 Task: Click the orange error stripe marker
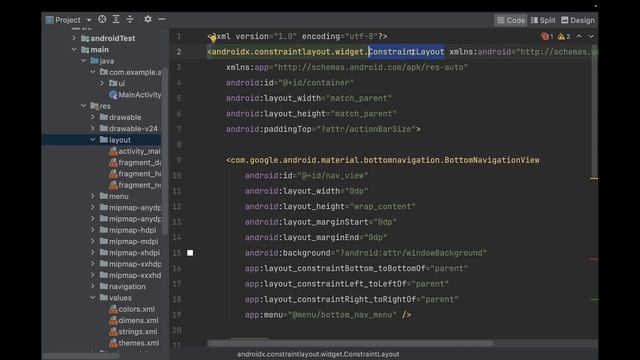[x=594, y=178]
